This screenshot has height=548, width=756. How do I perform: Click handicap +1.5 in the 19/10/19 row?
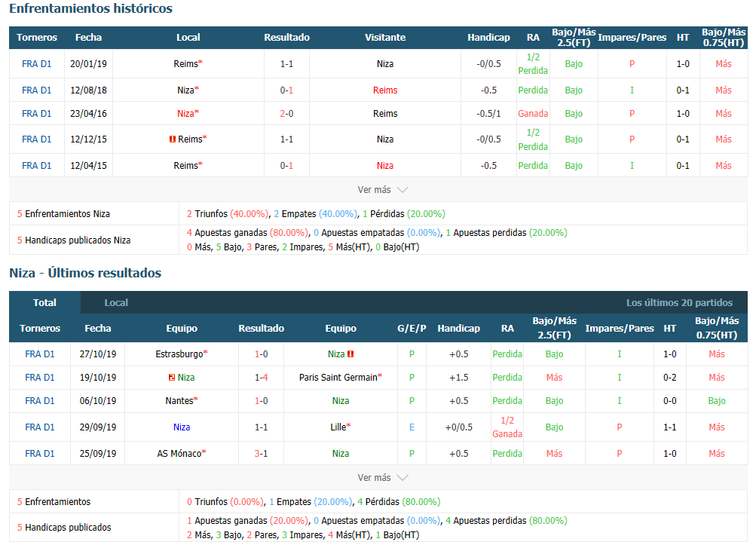click(x=458, y=378)
